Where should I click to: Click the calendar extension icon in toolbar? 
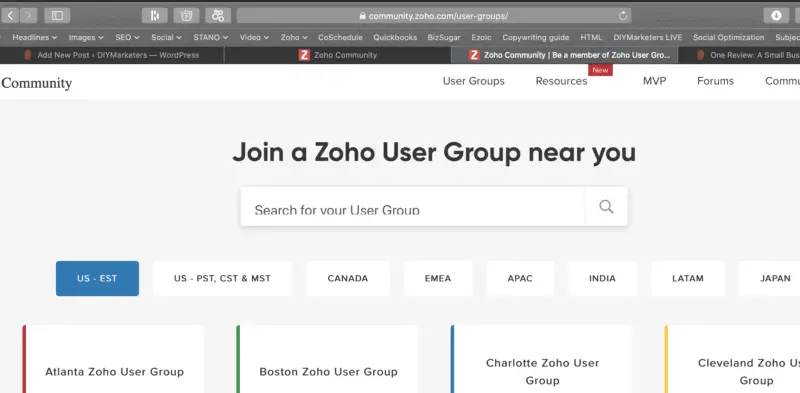[186, 16]
